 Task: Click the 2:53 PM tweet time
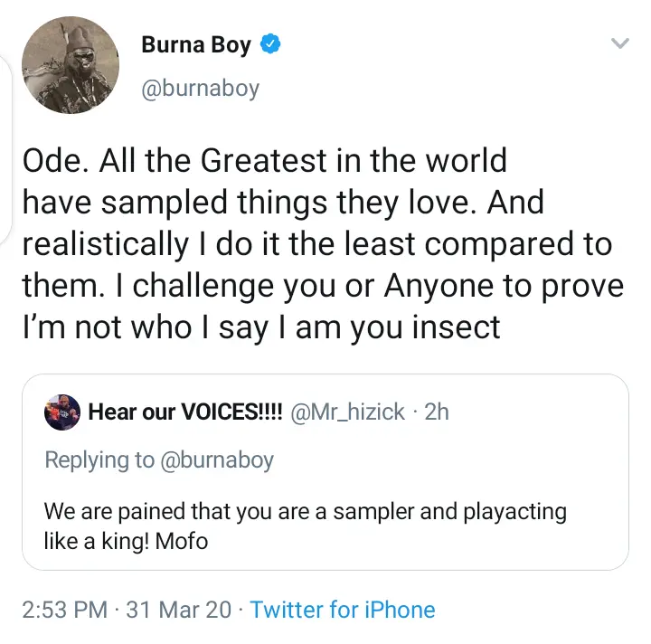(x=64, y=610)
